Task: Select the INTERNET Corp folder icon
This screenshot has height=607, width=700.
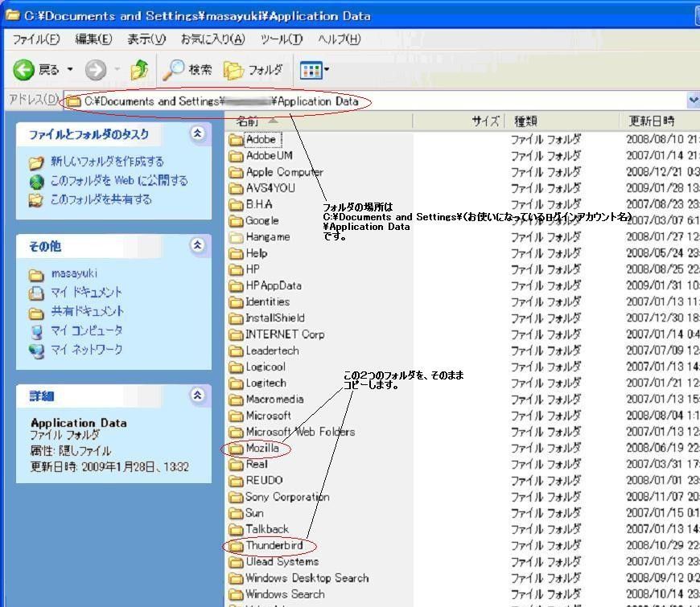Action: [237, 335]
